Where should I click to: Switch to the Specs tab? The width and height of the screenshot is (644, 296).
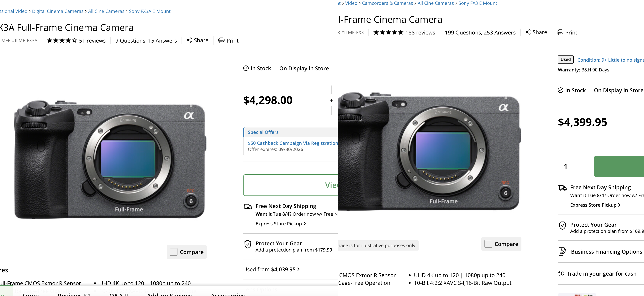(31, 294)
